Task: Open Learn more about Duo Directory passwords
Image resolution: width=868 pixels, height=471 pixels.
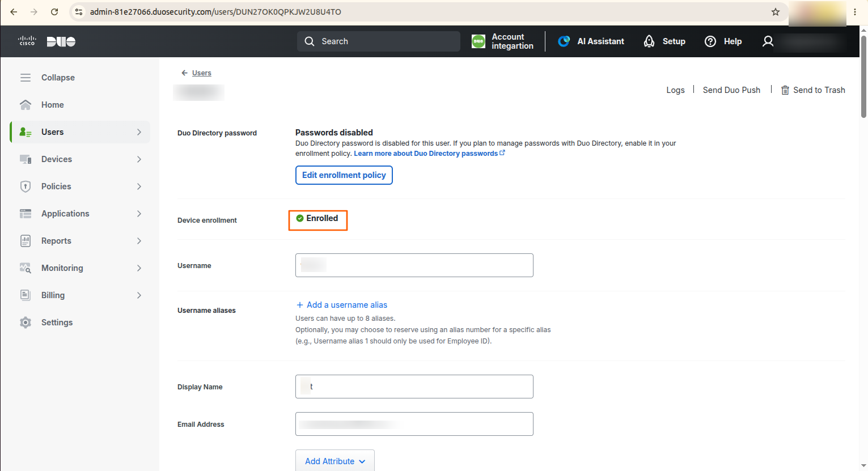Action: tap(429, 154)
